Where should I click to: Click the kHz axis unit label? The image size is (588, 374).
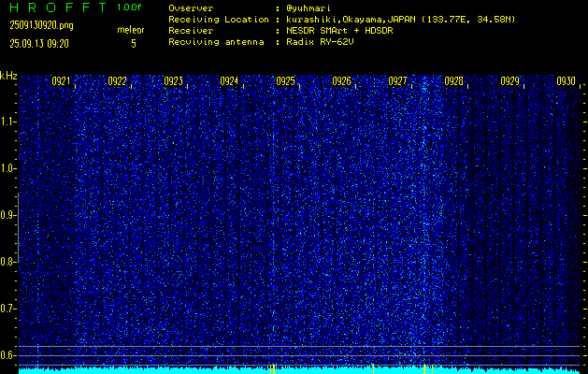8,76
